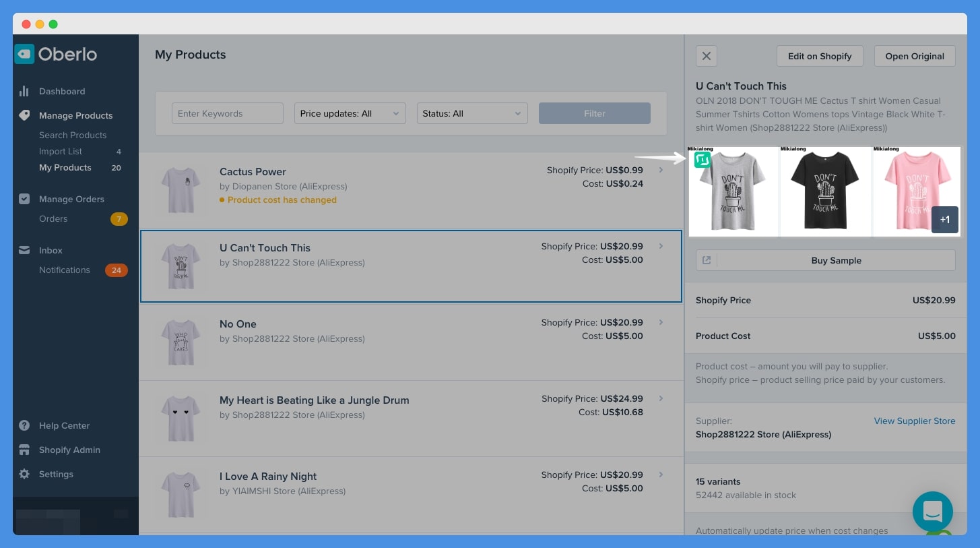Click the Enter Keywords search field

[x=228, y=113]
